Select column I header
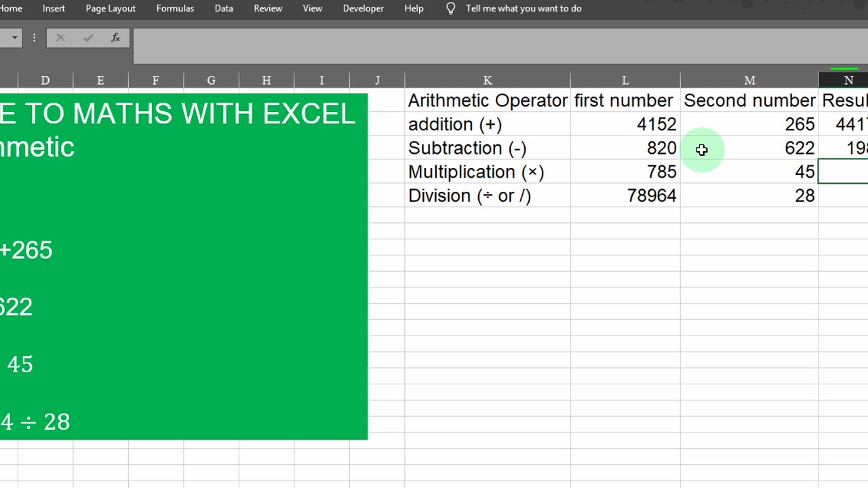This screenshot has width=868, height=488. pyautogui.click(x=321, y=81)
